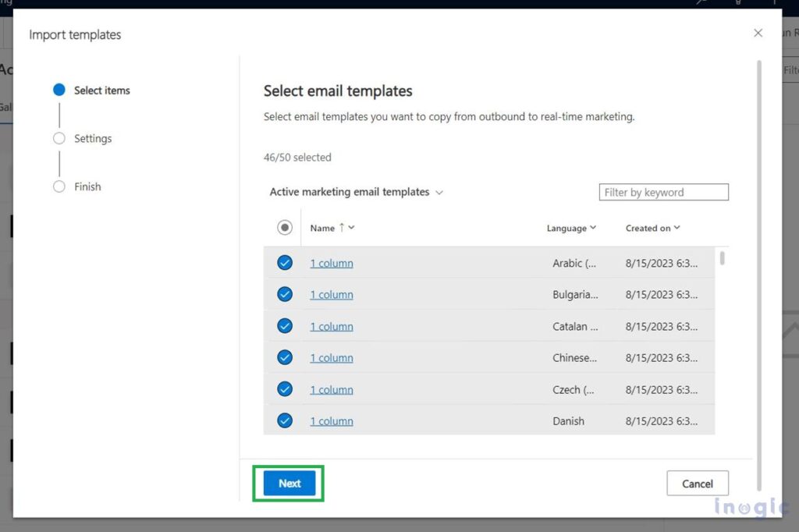Open the Language column dropdown

[593, 228]
